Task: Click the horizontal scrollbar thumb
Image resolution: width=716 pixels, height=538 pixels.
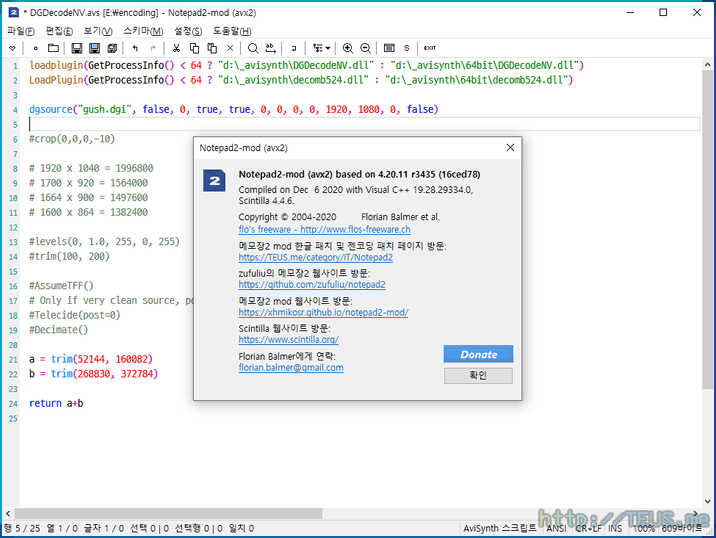Action: pyautogui.click(x=168, y=513)
